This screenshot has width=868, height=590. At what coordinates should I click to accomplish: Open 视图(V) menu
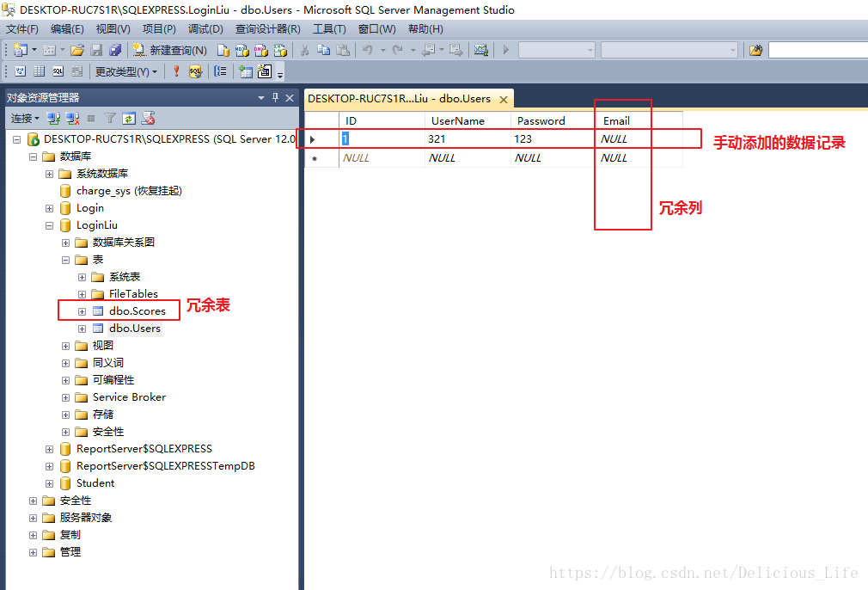[x=113, y=28]
